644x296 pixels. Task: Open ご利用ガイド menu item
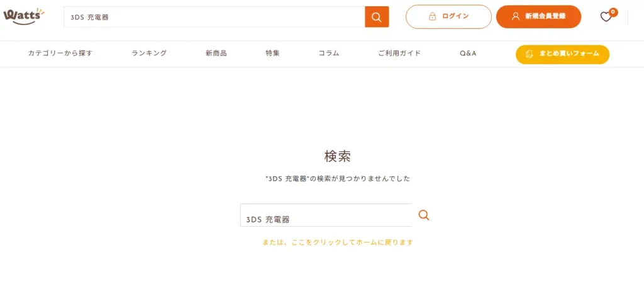[x=399, y=53]
